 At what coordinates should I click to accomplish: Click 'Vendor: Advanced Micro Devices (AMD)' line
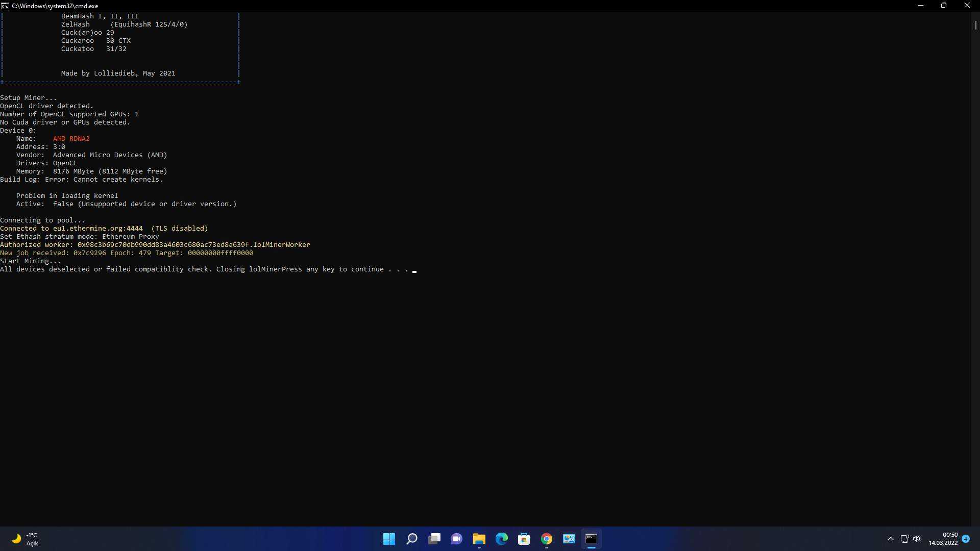pos(92,155)
